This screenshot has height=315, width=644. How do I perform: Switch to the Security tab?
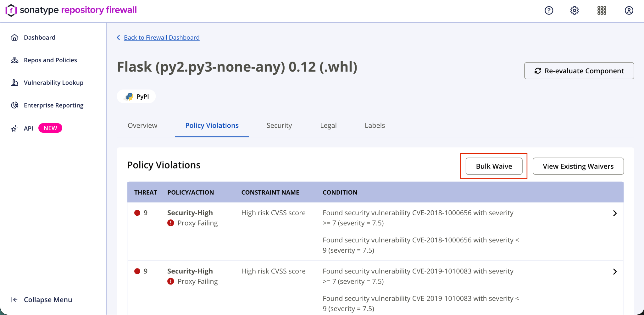[x=279, y=125]
